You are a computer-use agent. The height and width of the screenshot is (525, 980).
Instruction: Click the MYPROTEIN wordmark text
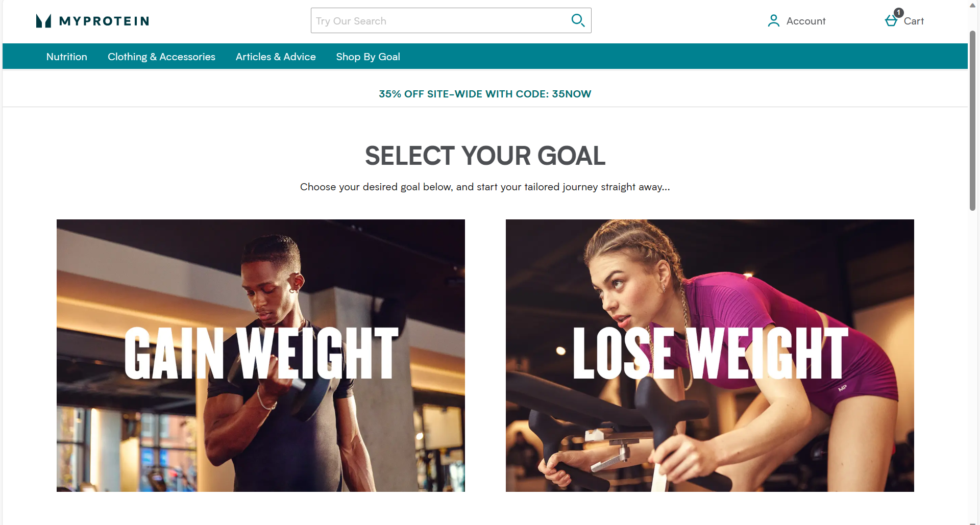(104, 21)
